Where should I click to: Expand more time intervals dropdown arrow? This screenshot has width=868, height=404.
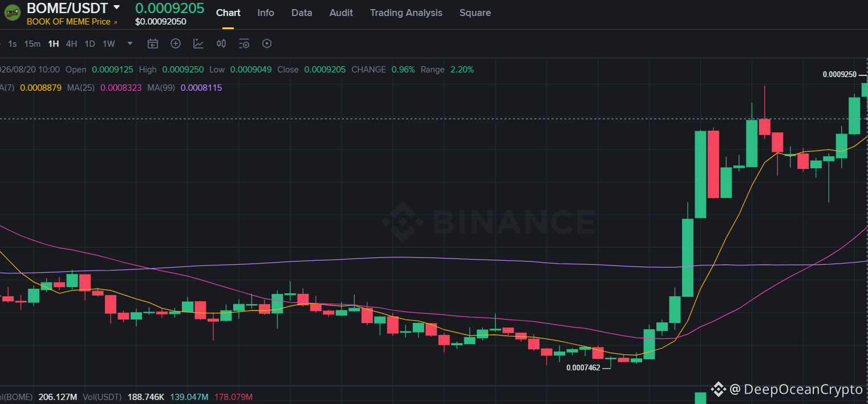(130, 43)
